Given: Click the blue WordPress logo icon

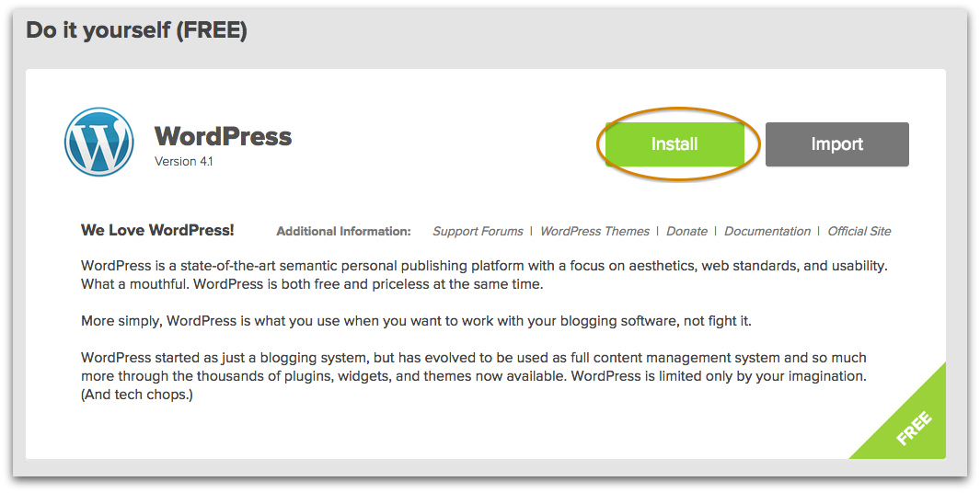Looking at the screenshot, I should [x=98, y=142].
